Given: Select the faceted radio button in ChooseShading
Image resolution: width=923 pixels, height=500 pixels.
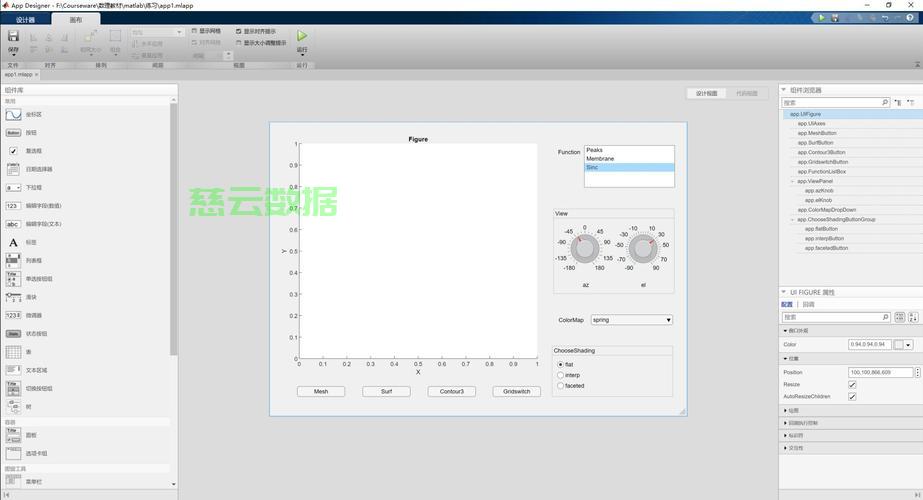Looking at the screenshot, I should click(x=560, y=386).
